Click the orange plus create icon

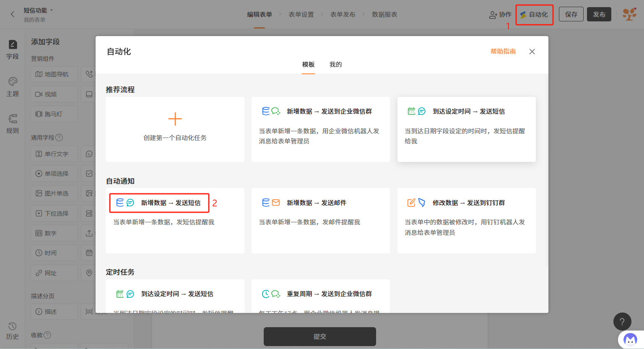click(x=175, y=119)
